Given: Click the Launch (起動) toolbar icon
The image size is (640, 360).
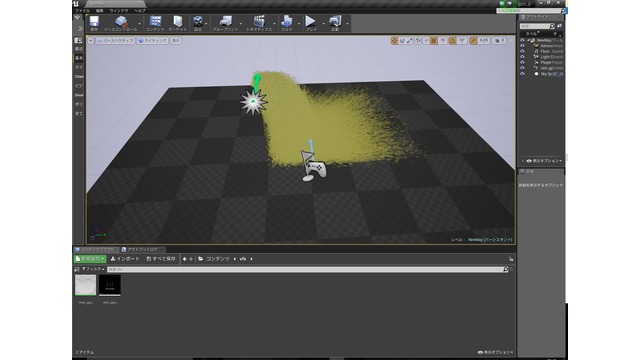Looking at the screenshot, I should [x=335, y=23].
